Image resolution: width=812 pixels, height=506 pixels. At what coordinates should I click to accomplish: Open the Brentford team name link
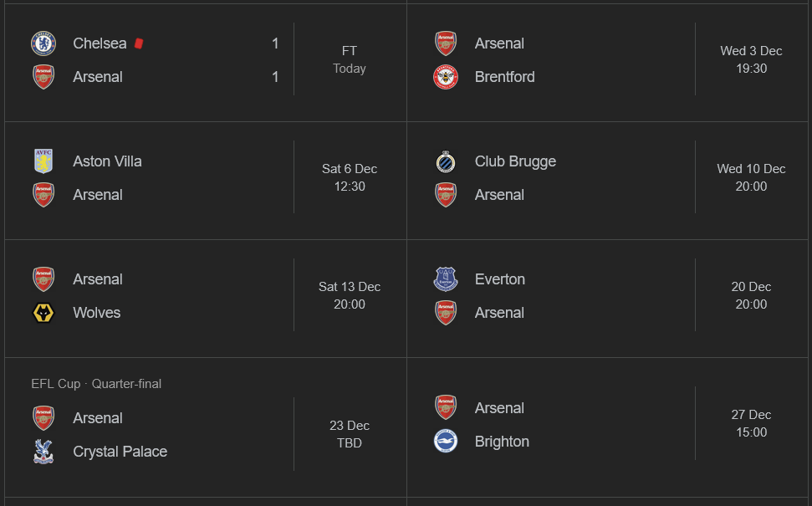click(x=504, y=77)
